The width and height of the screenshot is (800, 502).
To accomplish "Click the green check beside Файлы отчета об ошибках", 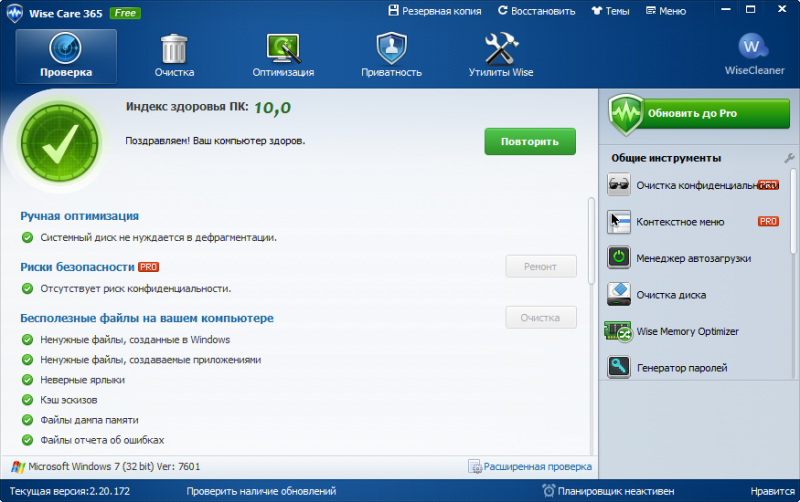I will pos(28,440).
